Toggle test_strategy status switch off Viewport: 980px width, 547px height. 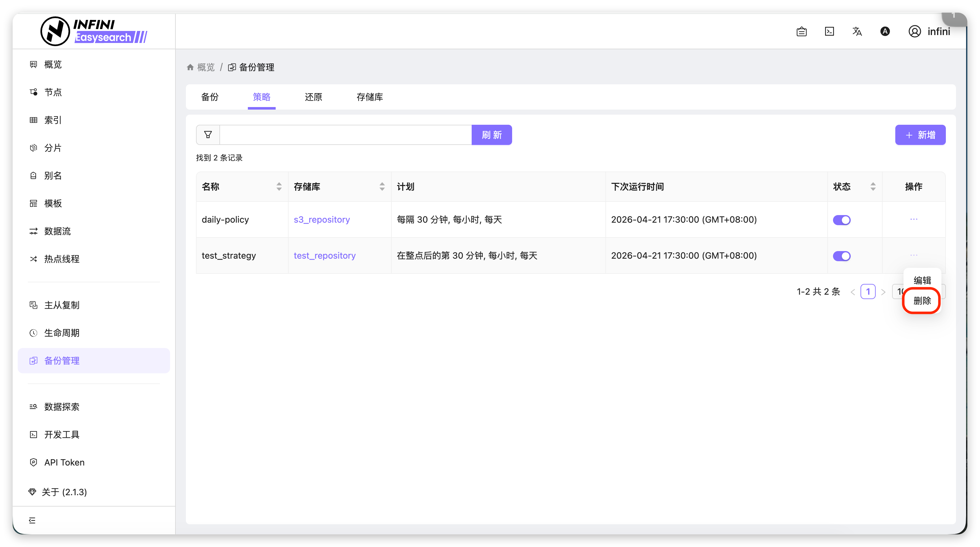click(x=842, y=256)
